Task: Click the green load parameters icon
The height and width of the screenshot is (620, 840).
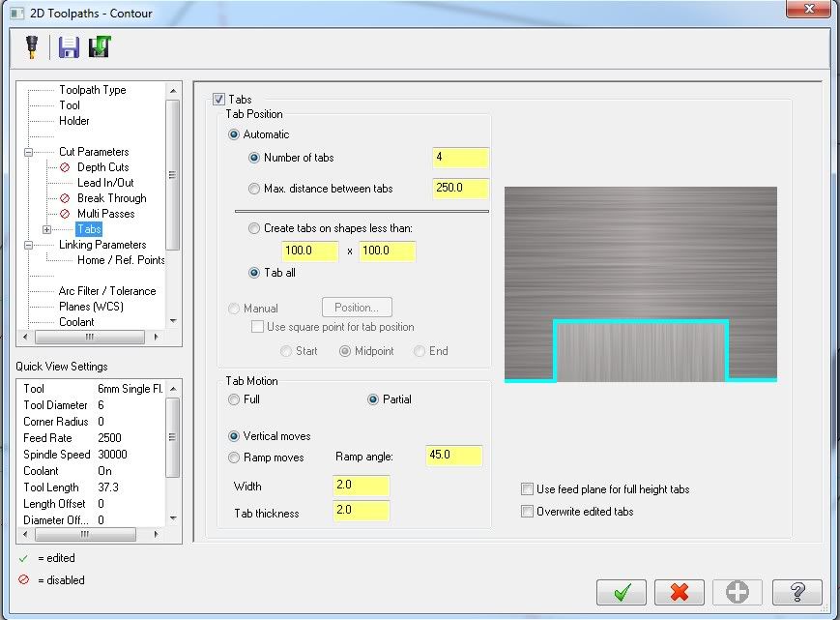Action: (x=100, y=47)
